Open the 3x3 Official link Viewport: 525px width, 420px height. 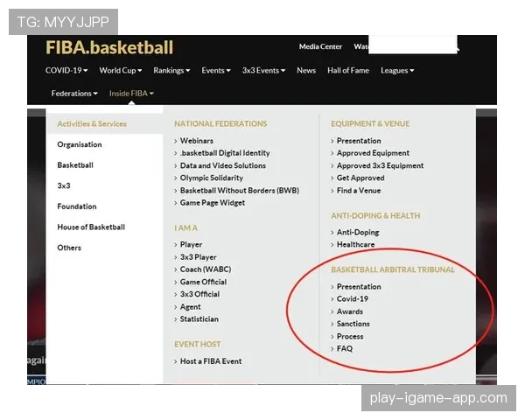click(199, 294)
